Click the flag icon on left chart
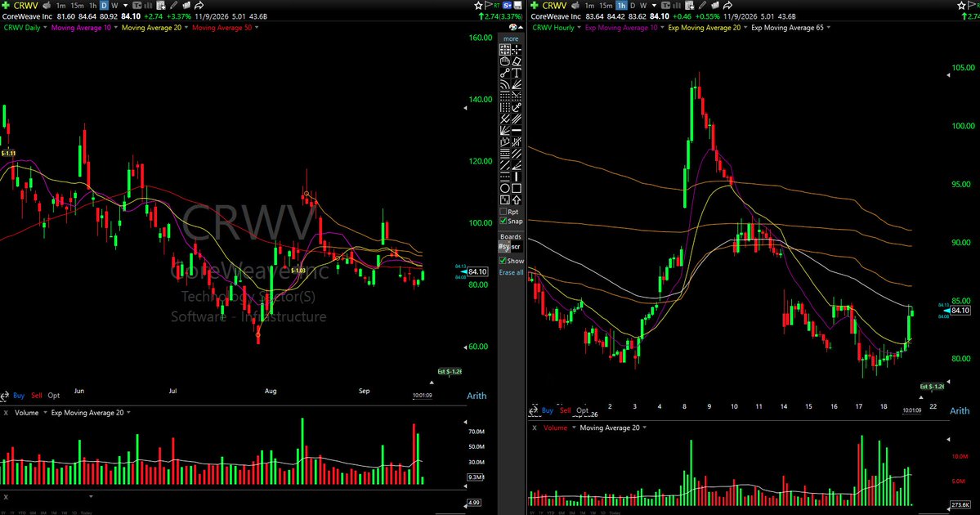980x515 pixels. coord(487,6)
